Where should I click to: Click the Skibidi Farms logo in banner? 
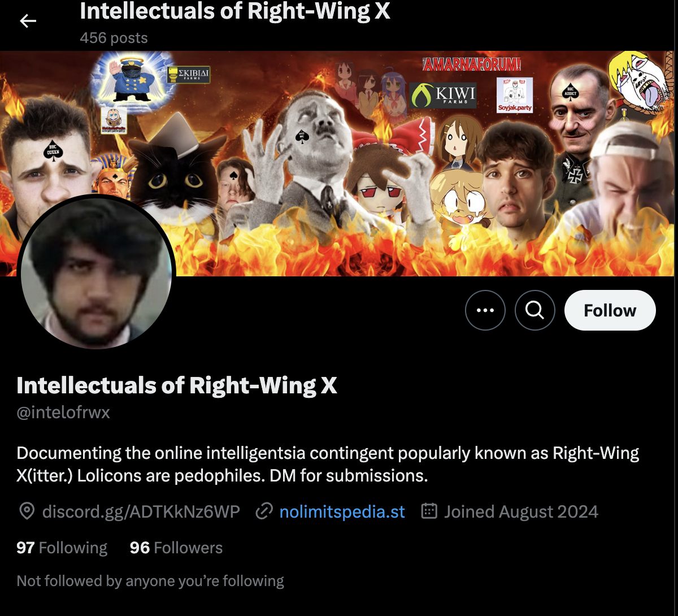pyautogui.click(x=189, y=75)
